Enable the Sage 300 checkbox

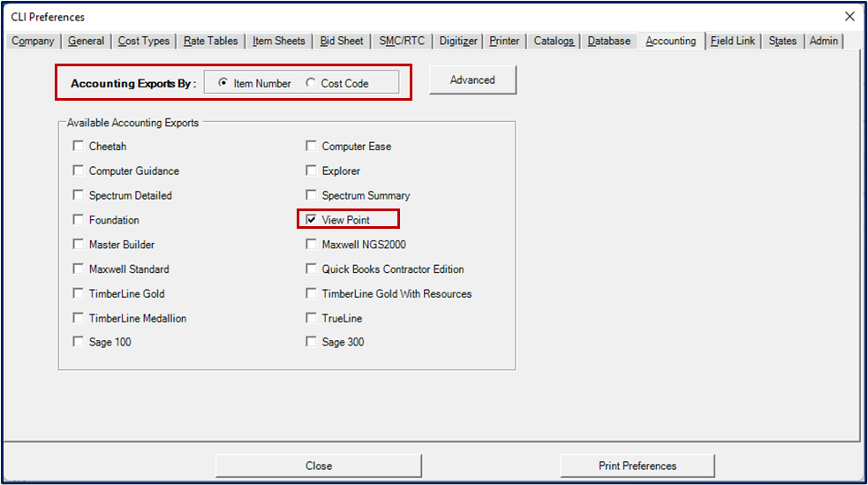311,342
